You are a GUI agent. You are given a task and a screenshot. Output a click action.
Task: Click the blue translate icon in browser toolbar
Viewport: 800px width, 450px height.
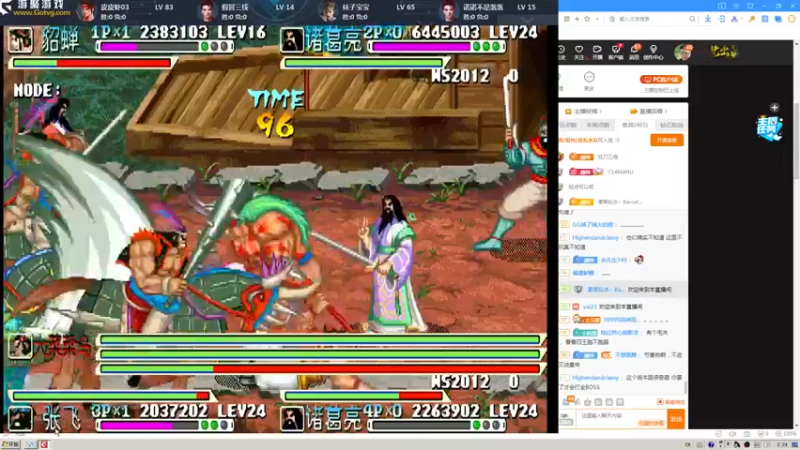[x=778, y=19]
